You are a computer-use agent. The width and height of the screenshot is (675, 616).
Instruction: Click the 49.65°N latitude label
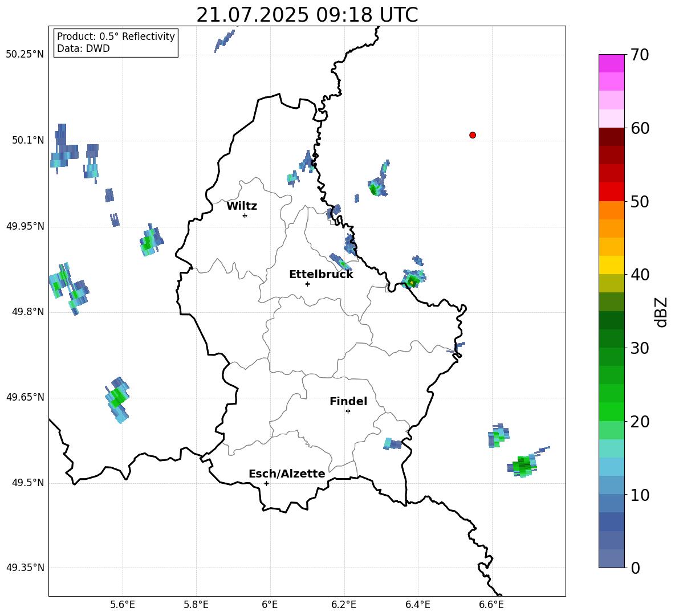(25, 397)
